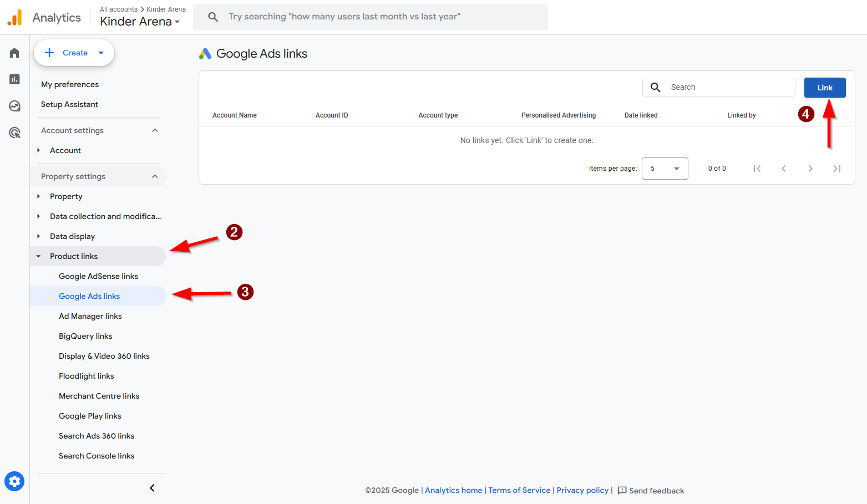Open the Analytics home footer link
The width and height of the screenshot is (867, 504).
click(453, 490)
